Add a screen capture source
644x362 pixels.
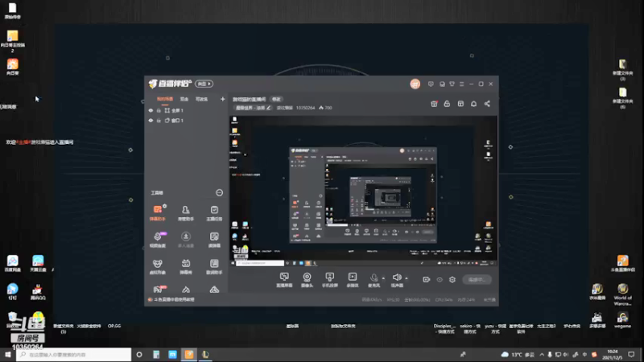[284, 280]
